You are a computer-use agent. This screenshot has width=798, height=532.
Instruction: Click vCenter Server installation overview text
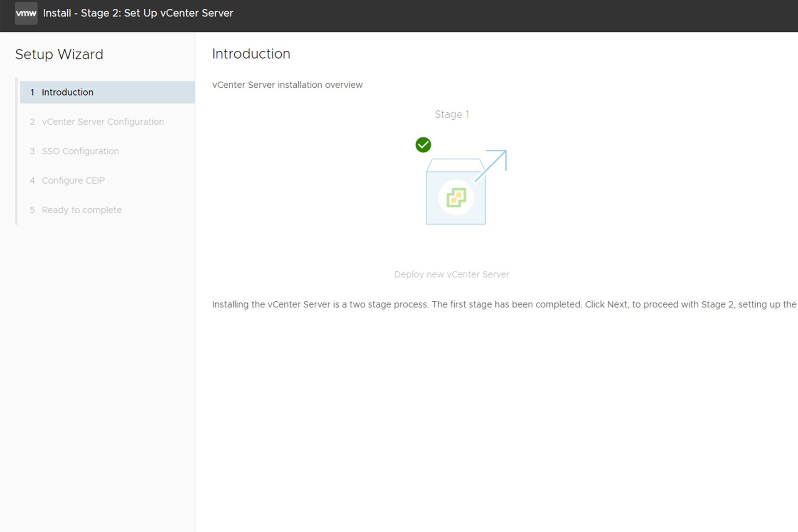pyautogui.click(x=287, y=85)
